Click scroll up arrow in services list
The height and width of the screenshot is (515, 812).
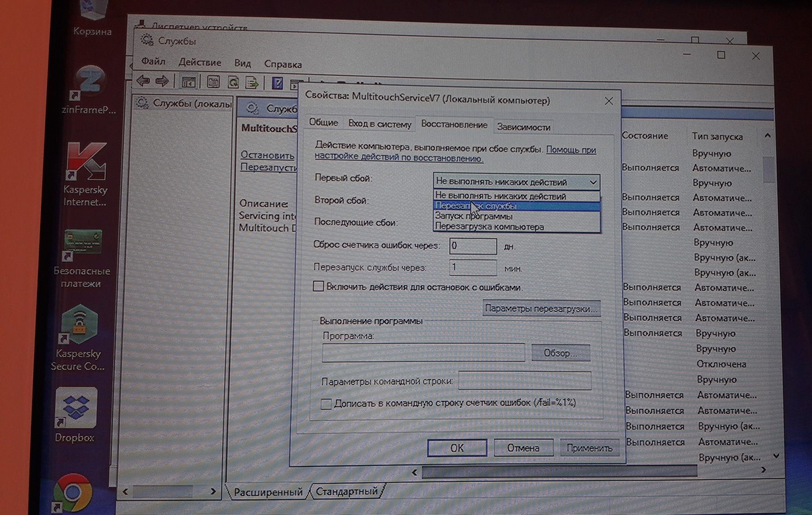pyautogui.click(x=768, y=136)
